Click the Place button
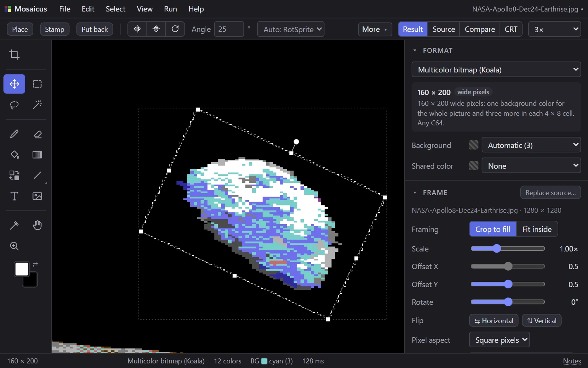Viewport: 588px width, 368px height. click(x=20, y=29)
